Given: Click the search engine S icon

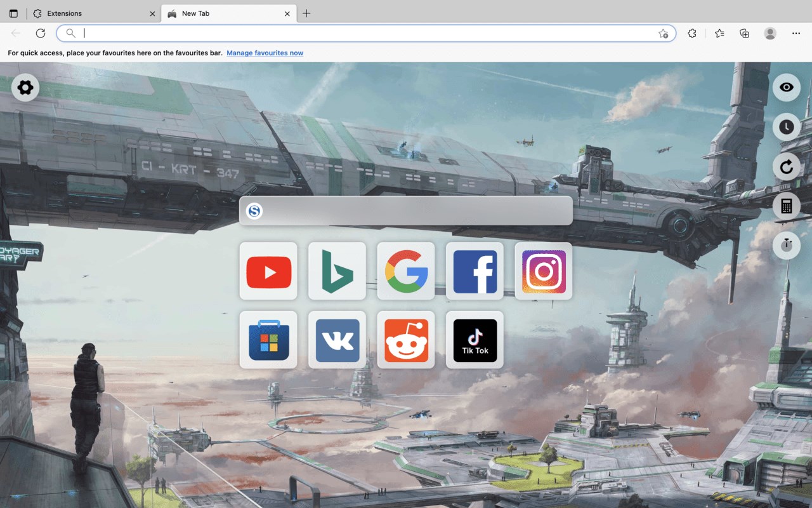Looking at the screenshot, I should (254, 211).
